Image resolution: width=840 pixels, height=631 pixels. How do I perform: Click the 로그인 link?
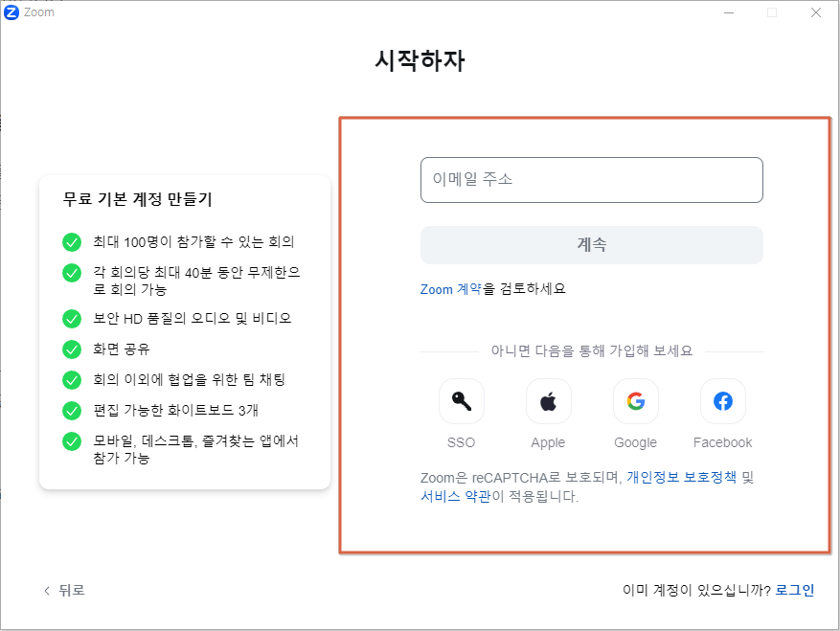pos(795,590)
